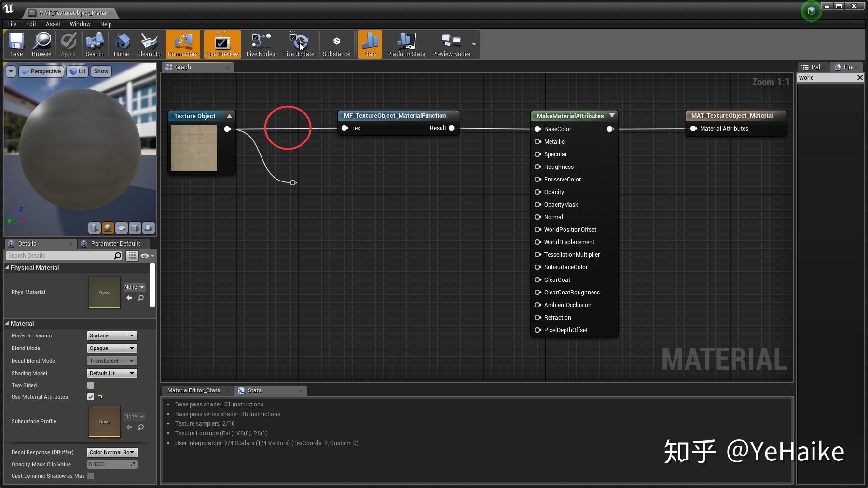Click the Substance toolbar icon

pyautogui.click(x=336, y=44)
